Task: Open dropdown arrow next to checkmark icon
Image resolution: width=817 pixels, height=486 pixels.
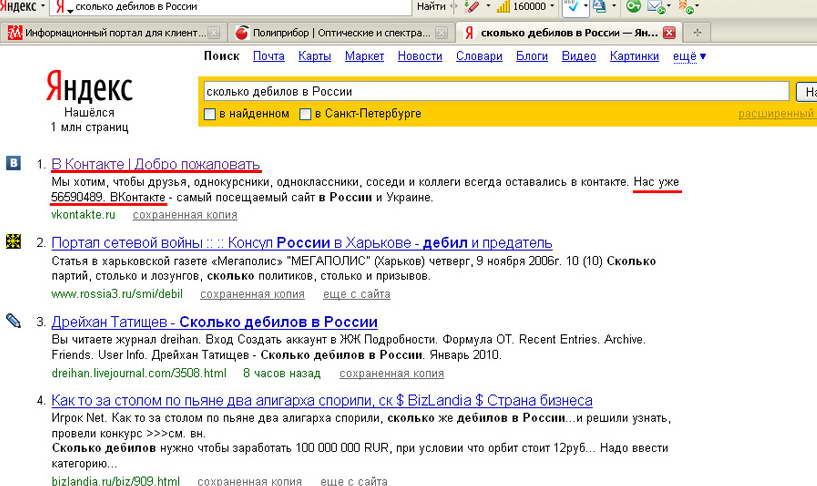Action: [x=585, y=7]
